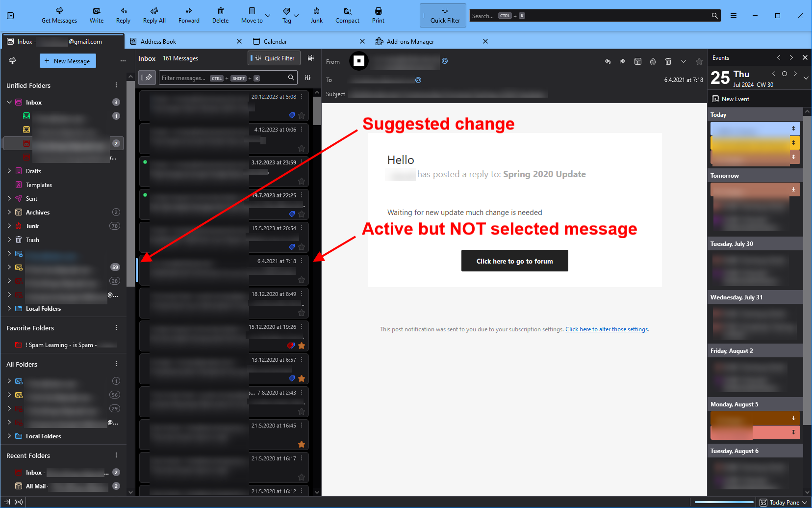Click the New Event calendar icon
This screenshot has height=508, width=812.
coord(715,99)
